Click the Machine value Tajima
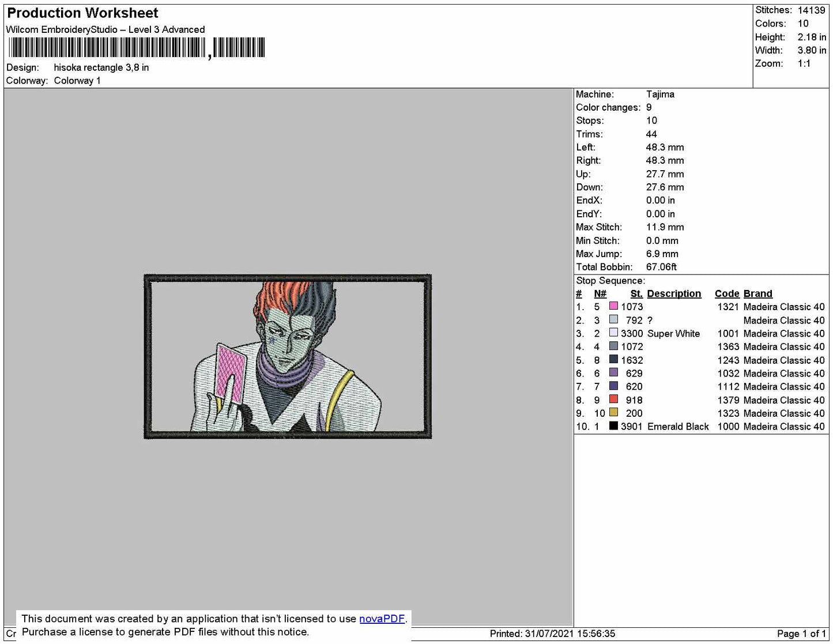Viewport: 833px width, 644px height. [660, 94]
